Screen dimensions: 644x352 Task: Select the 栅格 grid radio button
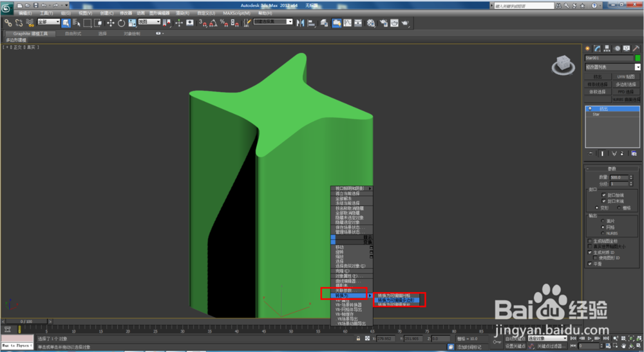pyautogui.click(x=618, y=208)
